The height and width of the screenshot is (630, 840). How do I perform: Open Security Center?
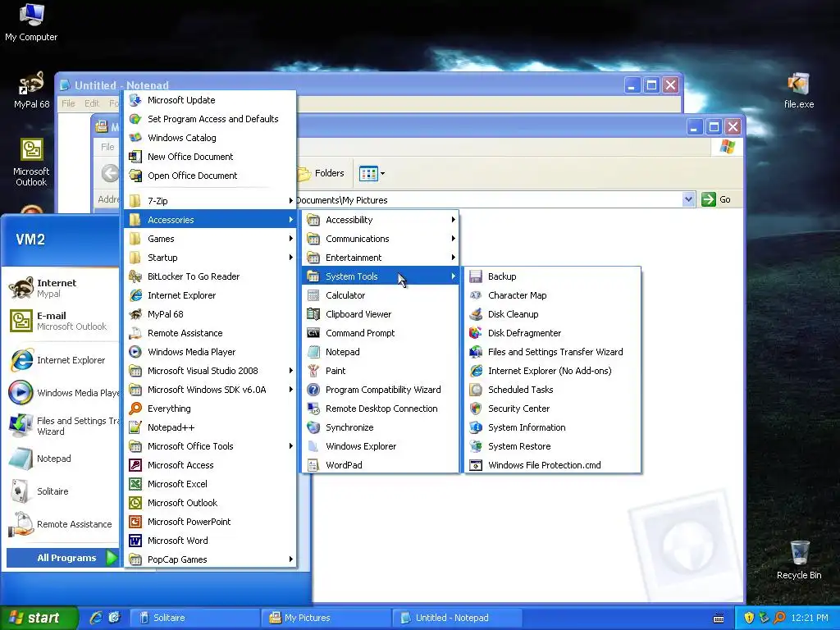[552, 409]
